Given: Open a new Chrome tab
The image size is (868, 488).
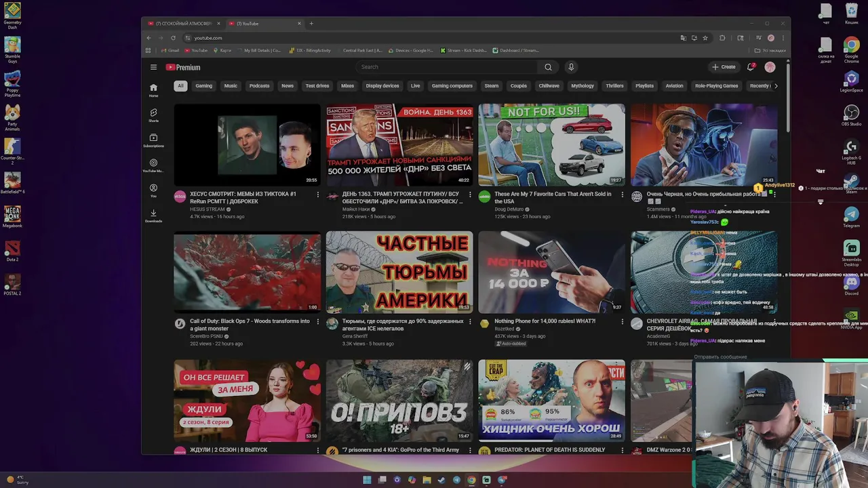Looking at the screenshot, I should [x=311, y=24].
